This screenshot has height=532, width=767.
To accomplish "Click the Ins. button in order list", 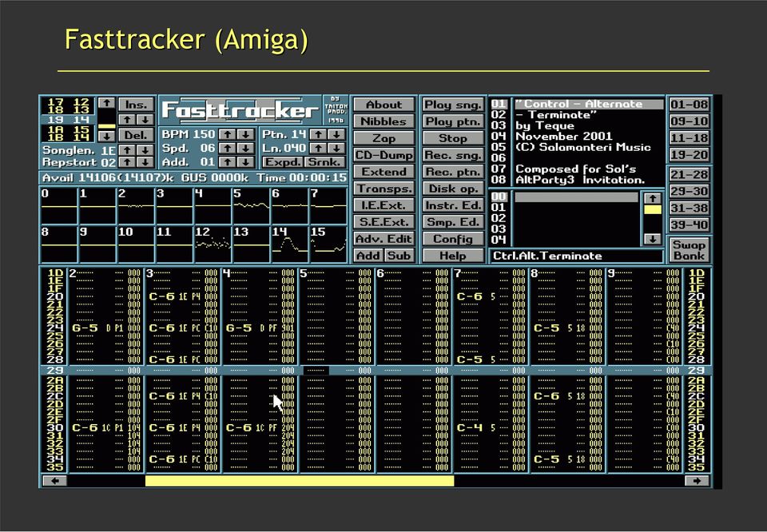I will click(136, 104).
